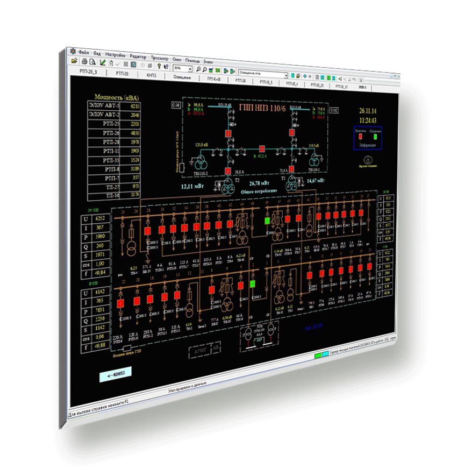This screenshot has height=476, width=457.
Task: Click the '<--КНПЗ' navigation button
Action: coord(116,374)
